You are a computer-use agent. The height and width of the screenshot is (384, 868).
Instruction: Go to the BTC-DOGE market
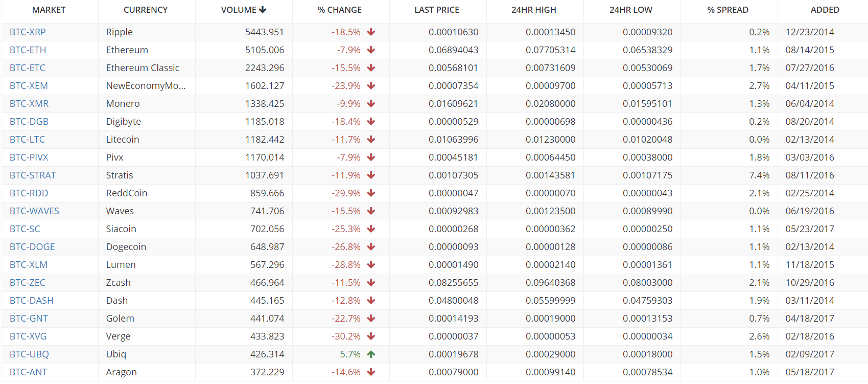[x=32, y=247]
